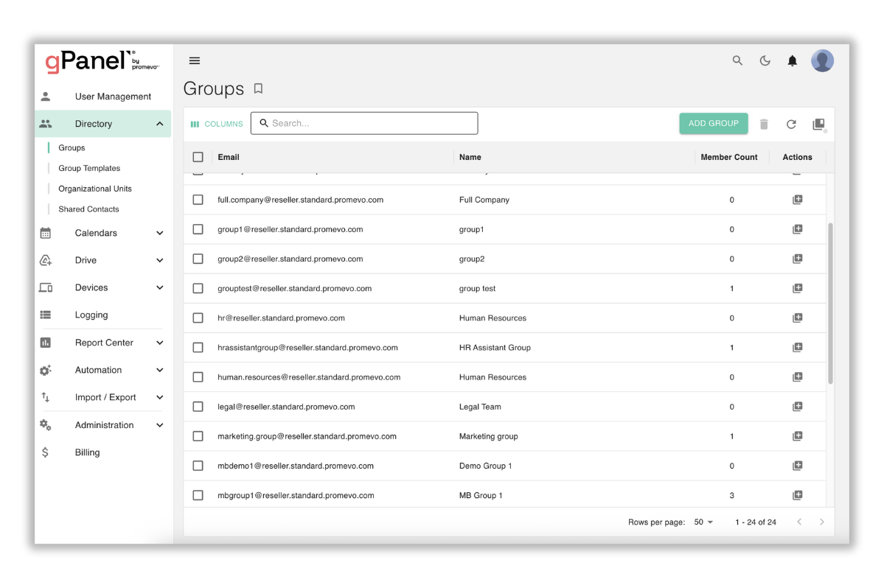Sort by Member Count column header
884x588 pixels.
tap(728, 157)
